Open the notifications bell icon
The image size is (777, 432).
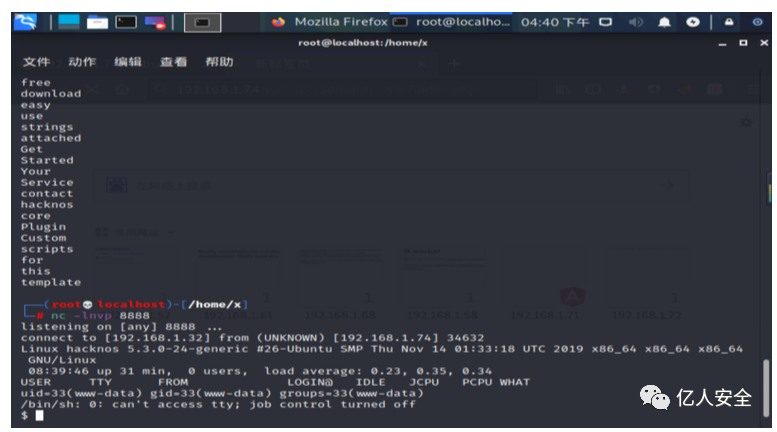click(x=664, y=22)
